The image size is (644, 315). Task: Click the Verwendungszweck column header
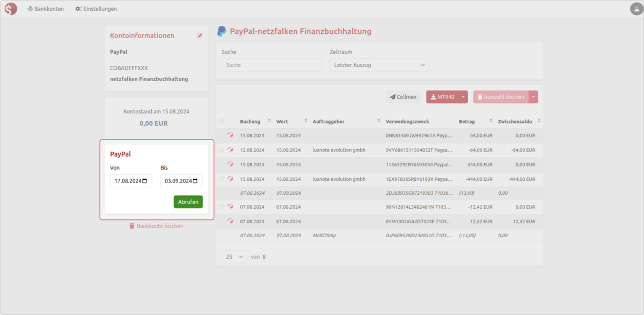(407, 121)
